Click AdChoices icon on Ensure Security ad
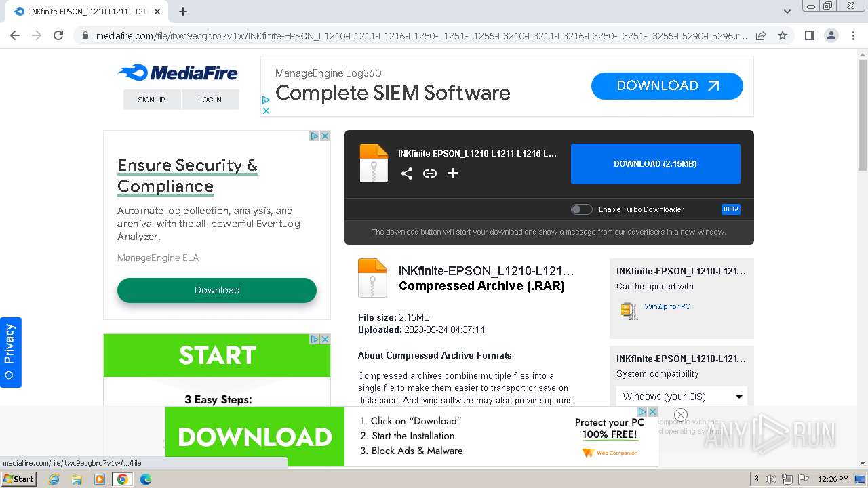868x488 pixels. (315, 136)
